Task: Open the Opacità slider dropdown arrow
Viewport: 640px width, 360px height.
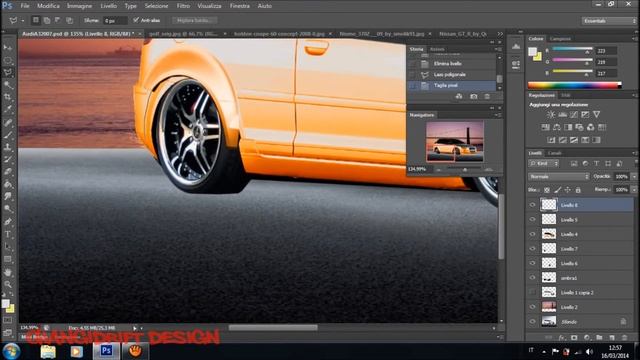Action: coord(634,177)
